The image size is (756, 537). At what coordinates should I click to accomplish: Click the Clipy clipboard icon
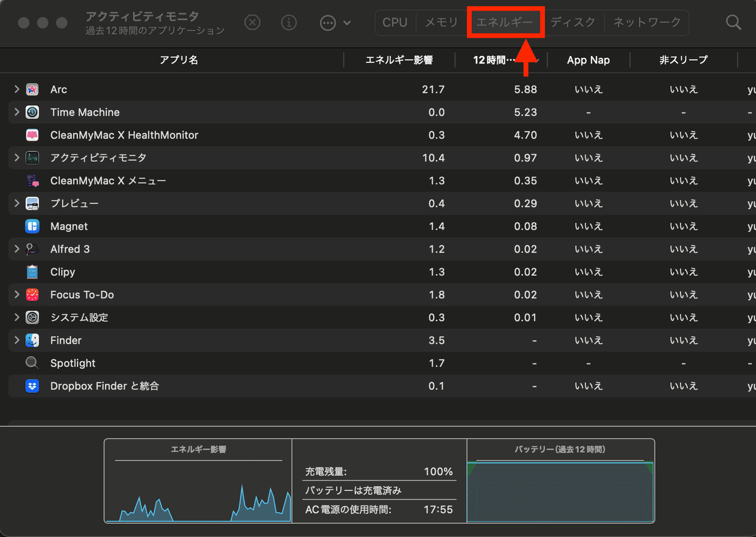tap(33, 272)
